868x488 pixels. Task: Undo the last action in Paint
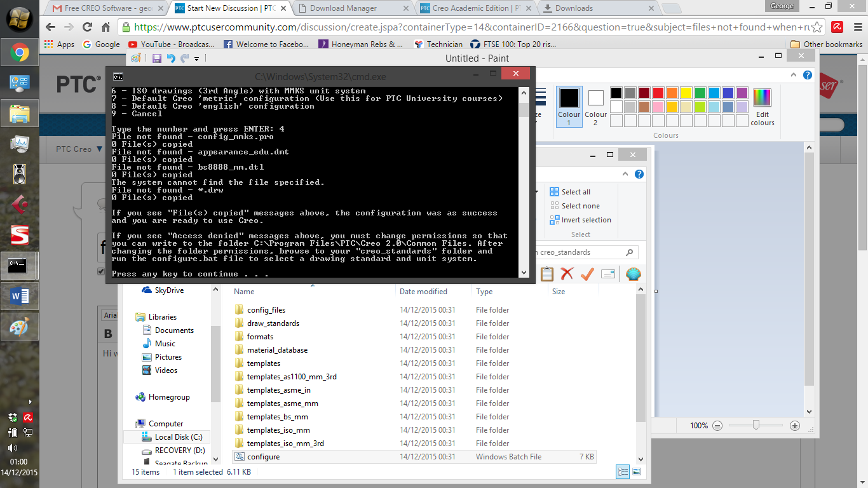[170, 58]
